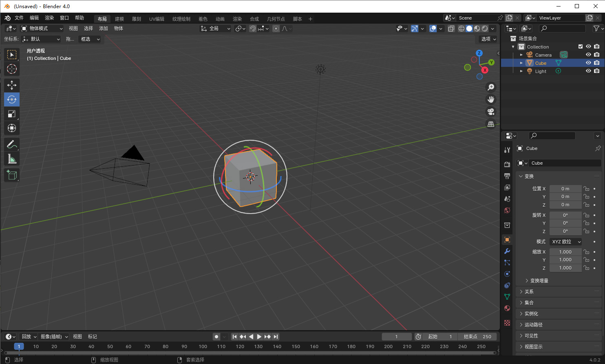Select the Add Cube tool

[12, 175]
